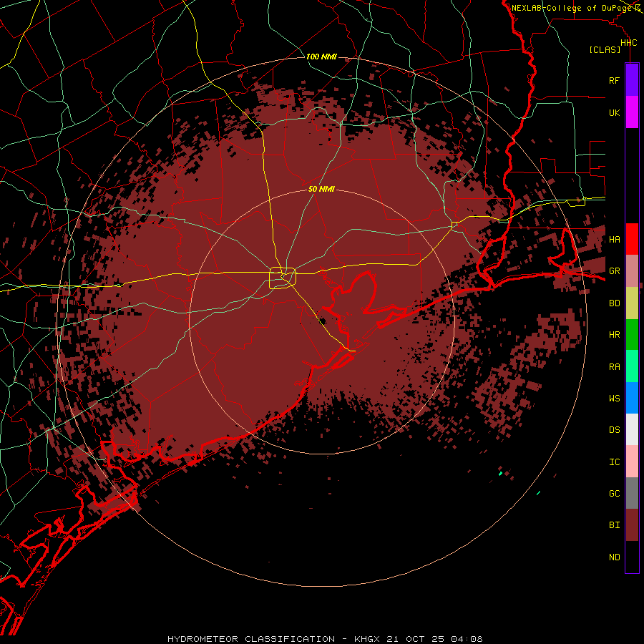Click the UK legend label text
This screenshot has width=644, height=644.
[x=614, y=112]
